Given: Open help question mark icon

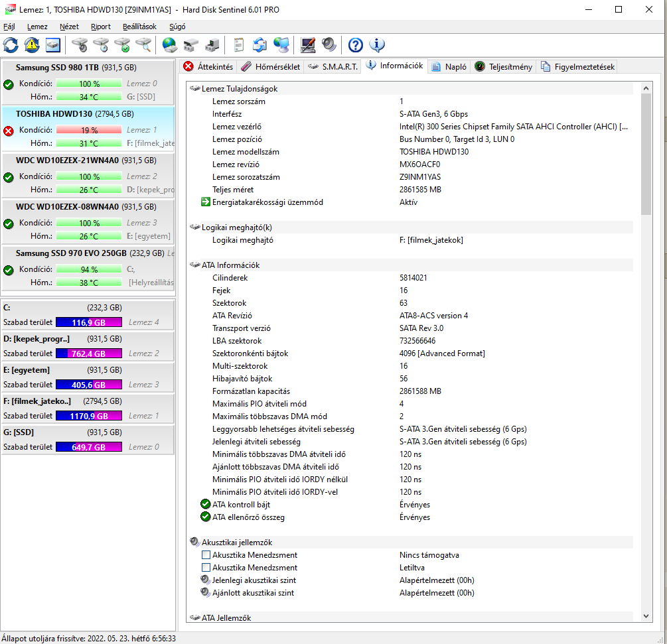Looking at the screenshot, I should (356, 44).
